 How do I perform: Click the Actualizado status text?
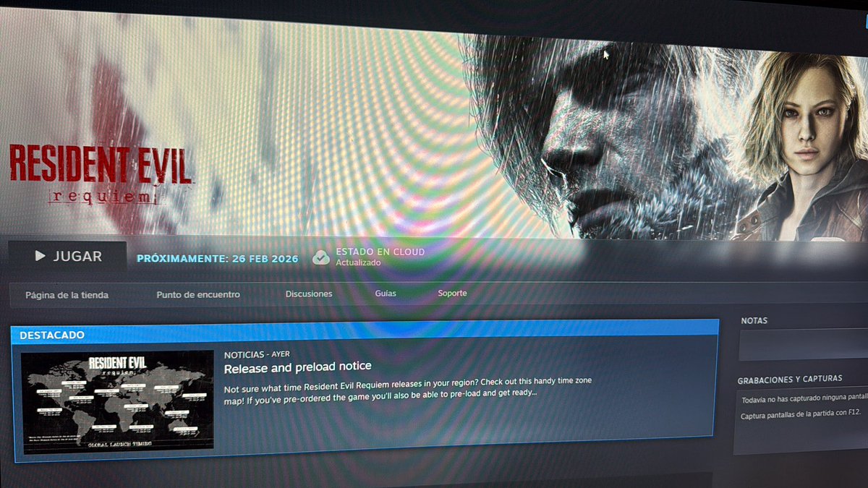(358, 263)
